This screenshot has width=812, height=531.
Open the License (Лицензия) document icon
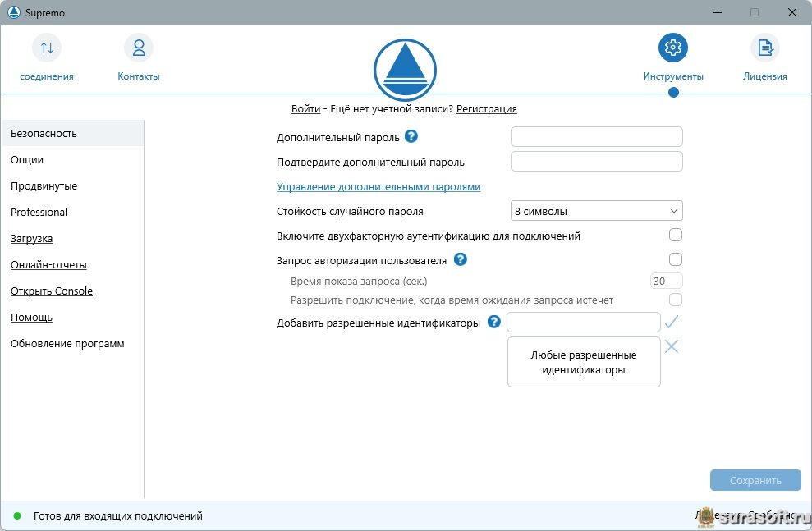[x=765, y=48]
